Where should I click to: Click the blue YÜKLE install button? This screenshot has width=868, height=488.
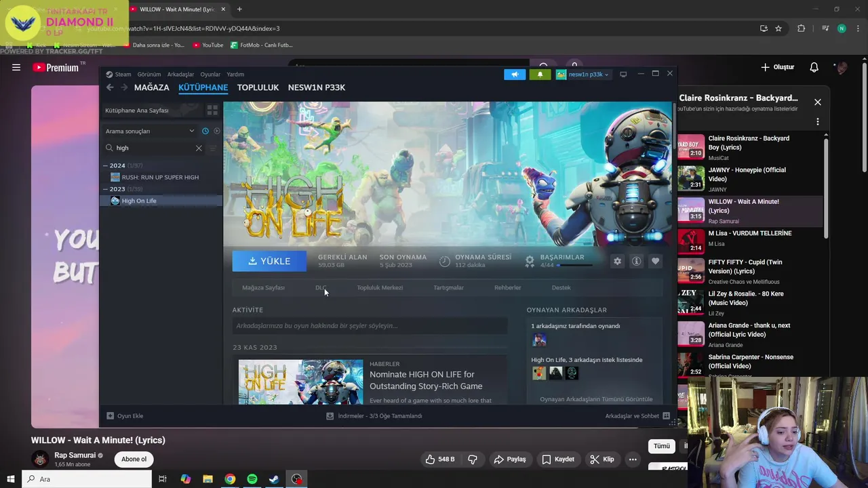[x=269, y=261]
